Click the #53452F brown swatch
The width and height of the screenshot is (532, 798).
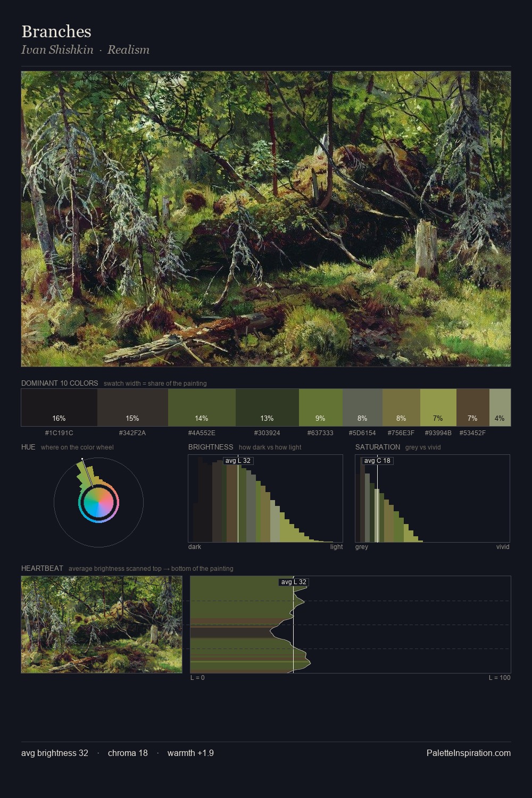tap(472, 408)
